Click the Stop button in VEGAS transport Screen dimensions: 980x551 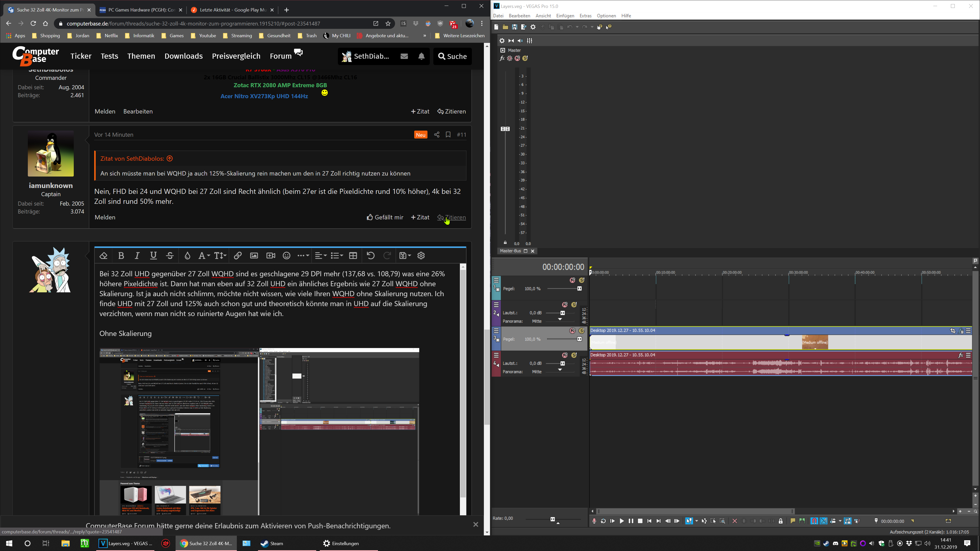640,521
